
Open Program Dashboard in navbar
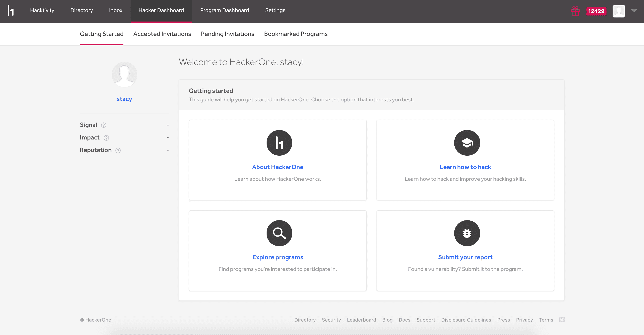click(x=224, y=10)
